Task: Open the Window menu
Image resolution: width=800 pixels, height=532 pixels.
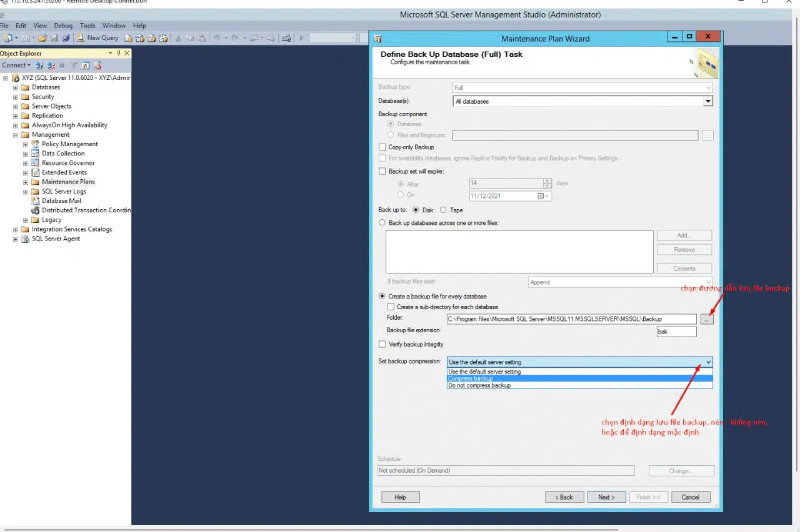Action: click(114, 26)
